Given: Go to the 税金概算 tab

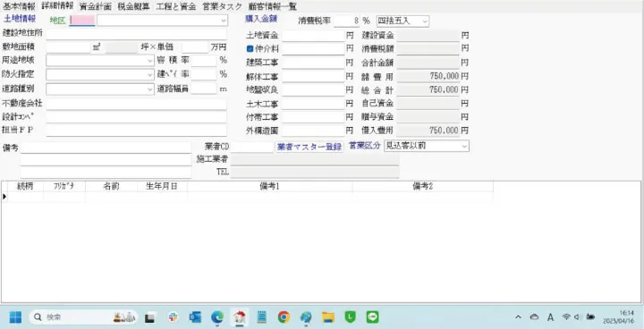Looking at the screenshot, I should (133, 6).
